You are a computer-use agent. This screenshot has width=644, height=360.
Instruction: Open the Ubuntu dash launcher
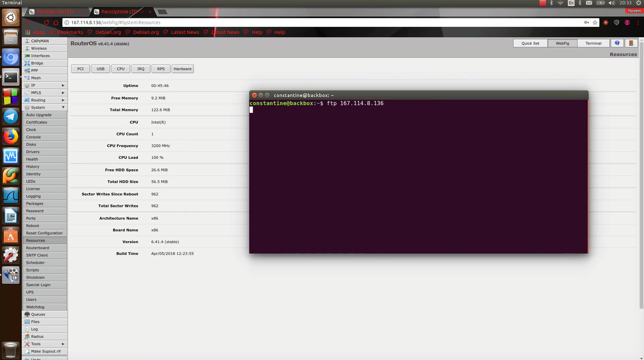click(11, 17)
